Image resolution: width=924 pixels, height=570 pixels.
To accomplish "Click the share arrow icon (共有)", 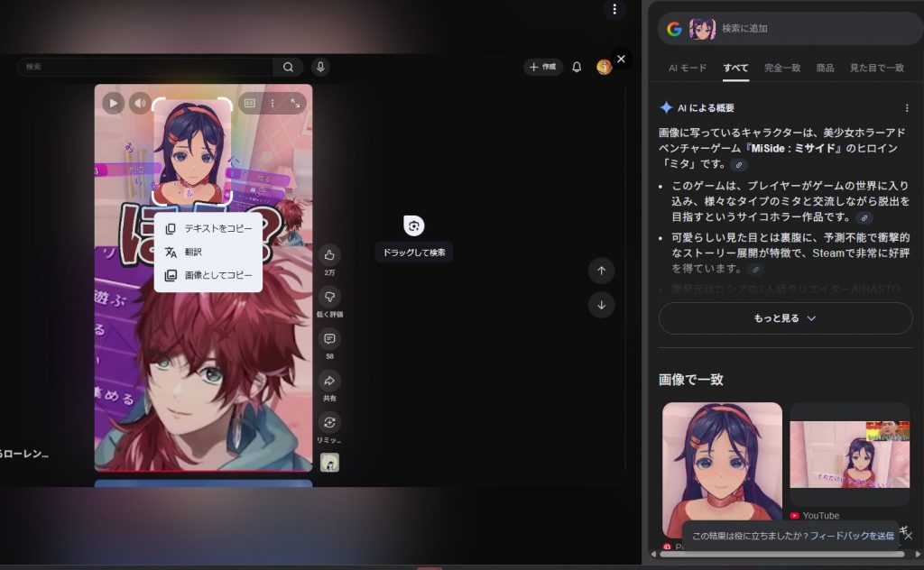I will (x=330, y=381).
